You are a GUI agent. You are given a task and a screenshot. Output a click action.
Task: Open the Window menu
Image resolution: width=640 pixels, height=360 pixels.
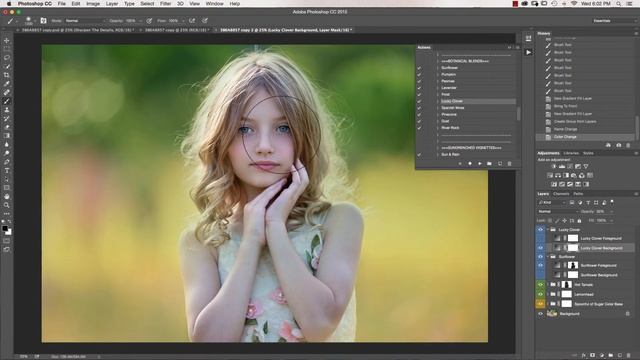(214, 4)
